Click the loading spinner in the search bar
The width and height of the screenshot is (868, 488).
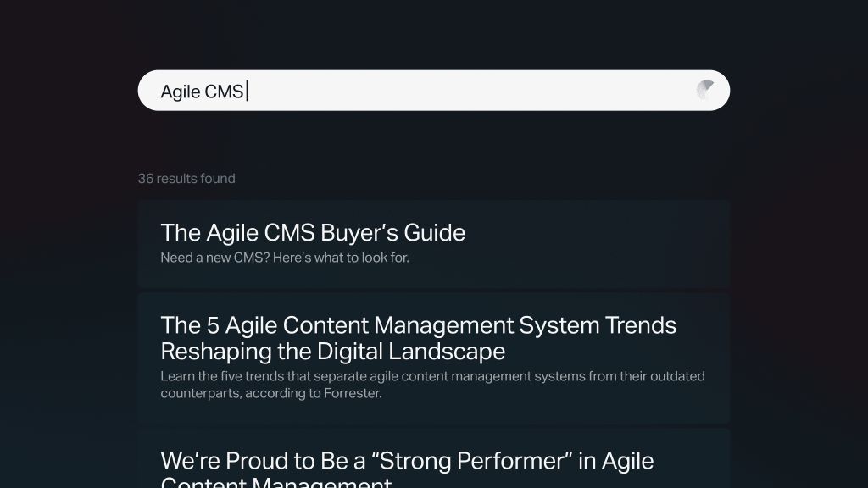(x=704, y=90)
